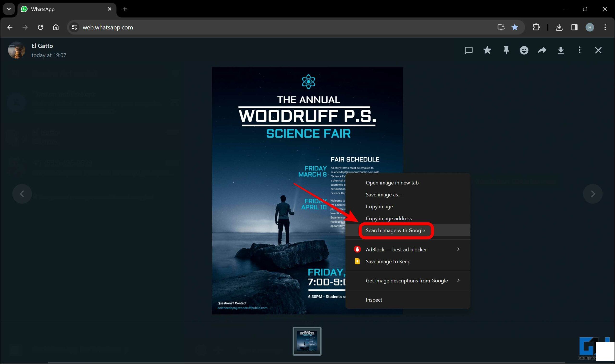The height and width of the screenshot is (364, 615).
Task: Click the message/chat icon in toolbar
Action: click(x=468, y=50)
